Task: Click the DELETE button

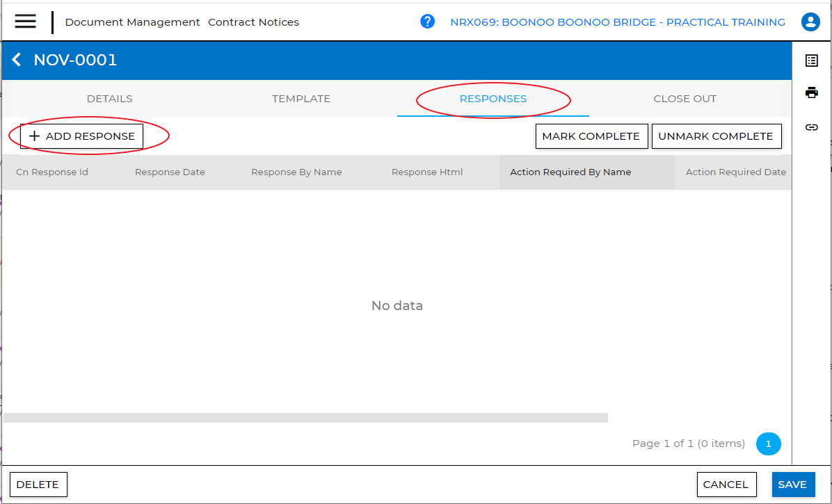Action: (x=38, y=485)
